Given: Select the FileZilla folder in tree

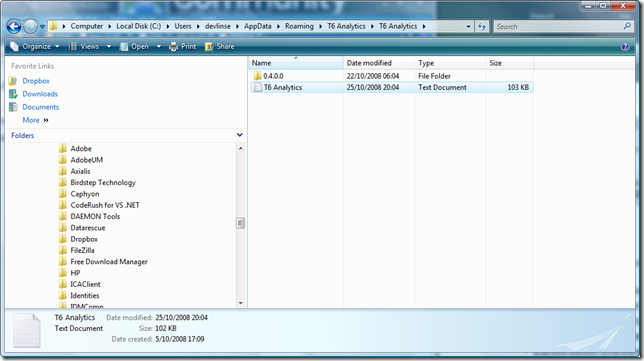Looking at the screenshot, I should point(82,250).
